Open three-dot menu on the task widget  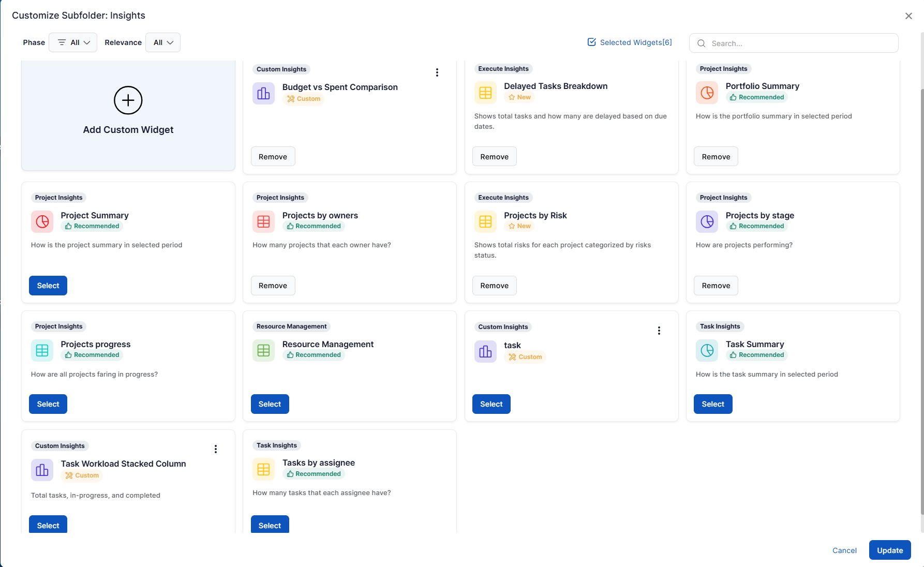pyautogui.click(x=659, y=331)
